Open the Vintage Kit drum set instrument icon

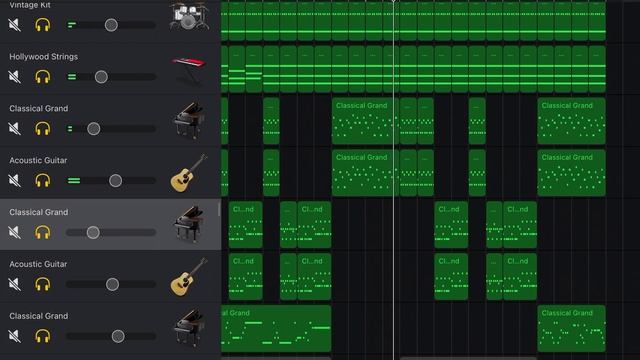point(189,16)
